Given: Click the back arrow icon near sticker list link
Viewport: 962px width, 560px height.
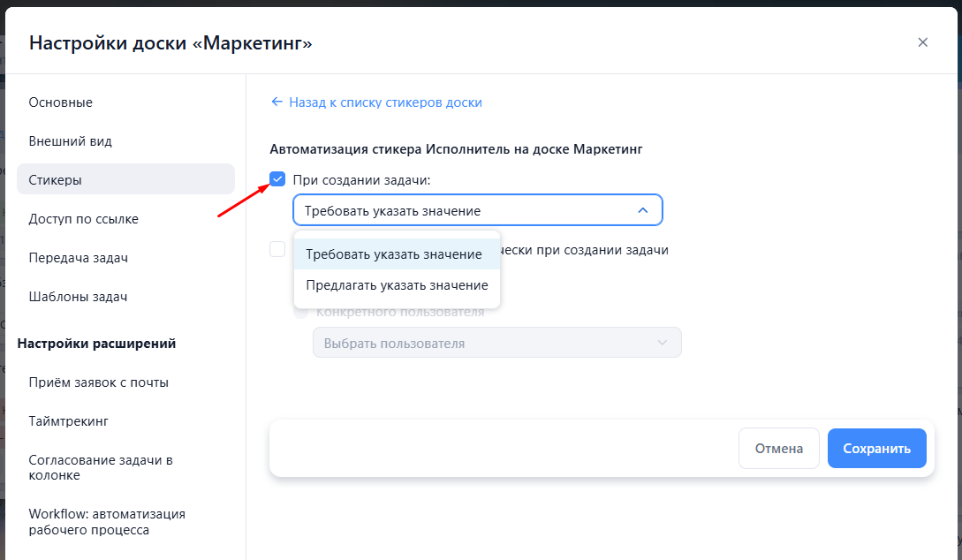Looking at the screenshot, I should pos(276,102).
